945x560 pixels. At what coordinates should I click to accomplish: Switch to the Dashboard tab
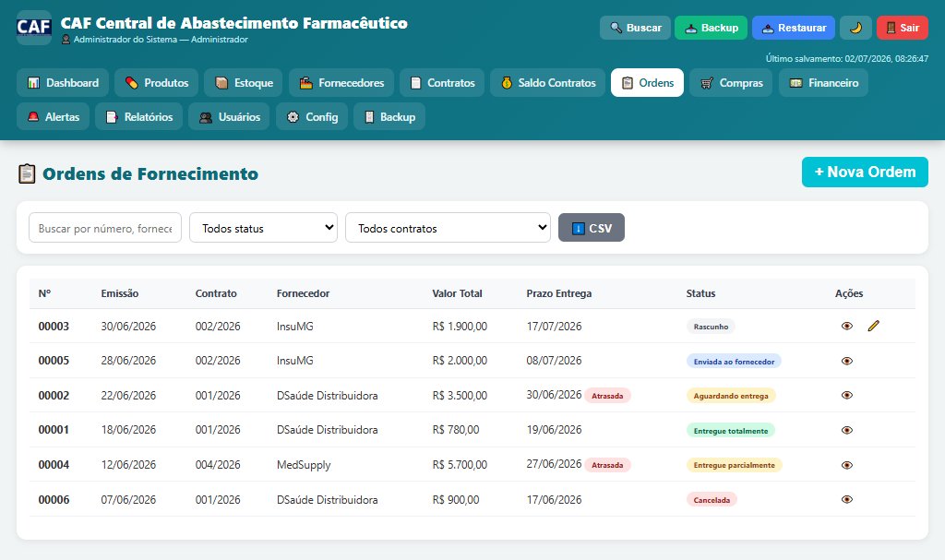click(x=63, y=83)
